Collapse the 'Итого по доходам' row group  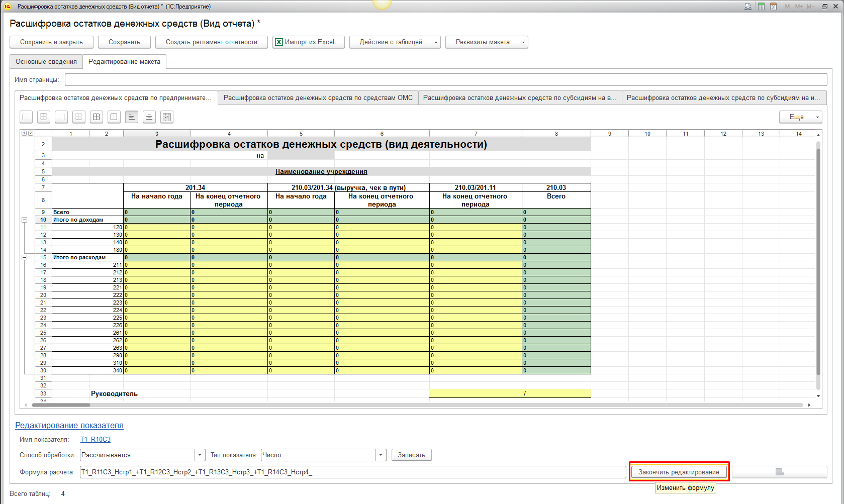[x=24, y=220]
